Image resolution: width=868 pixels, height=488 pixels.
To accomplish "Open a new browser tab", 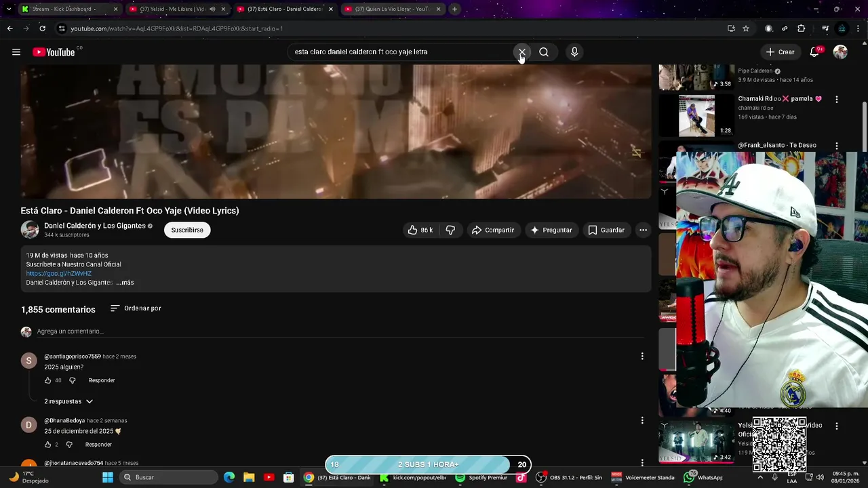I will click(x=454, y=9).
